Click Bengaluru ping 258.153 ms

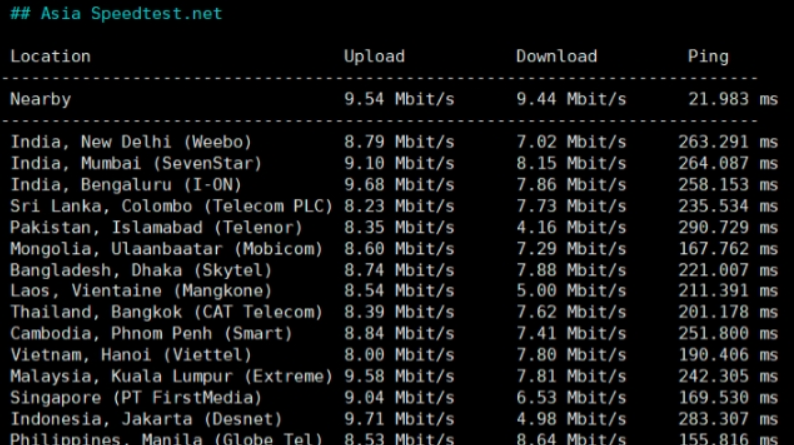[x=728, y=185]
